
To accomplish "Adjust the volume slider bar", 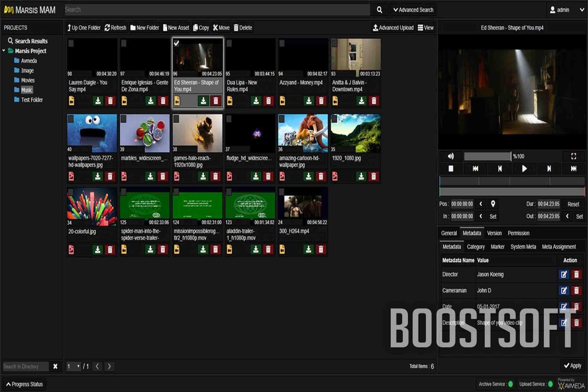I will [487, 156].
